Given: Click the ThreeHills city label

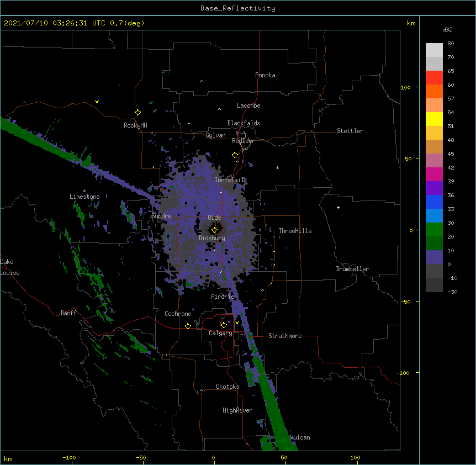Looking at the screenshot, I should (295, 231).
